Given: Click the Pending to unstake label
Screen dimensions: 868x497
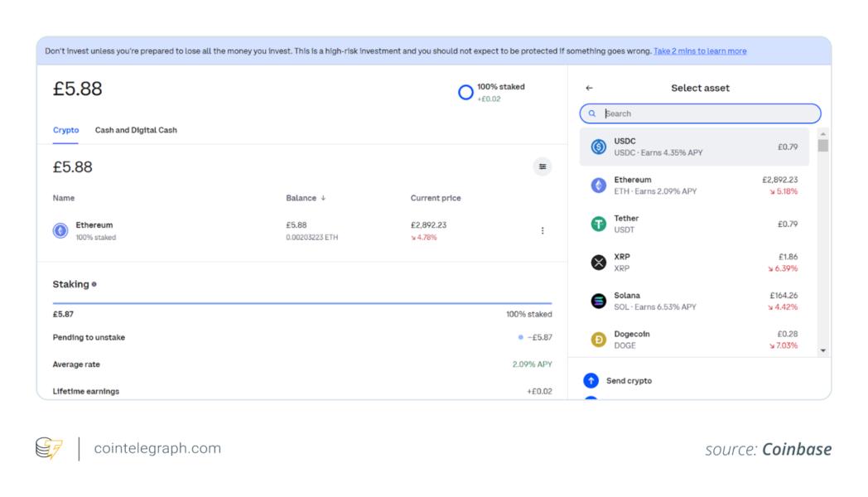Looking at the screenshot, I should 89,337.
